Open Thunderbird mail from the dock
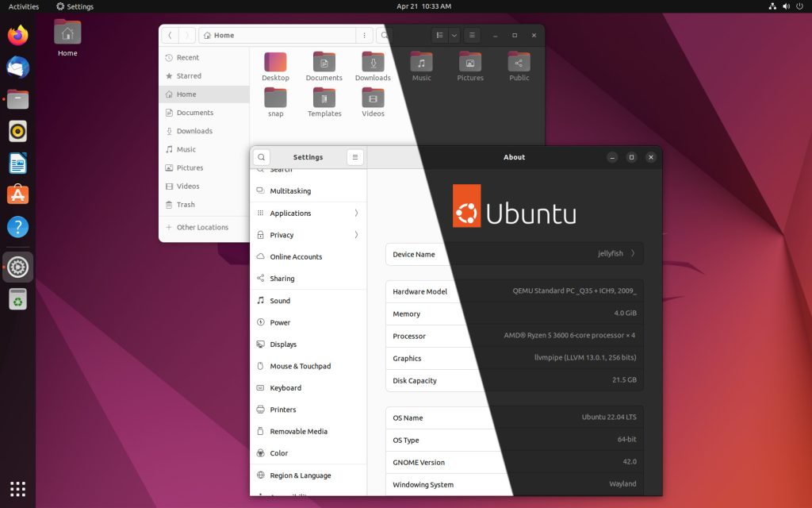 tap(17, 67)
